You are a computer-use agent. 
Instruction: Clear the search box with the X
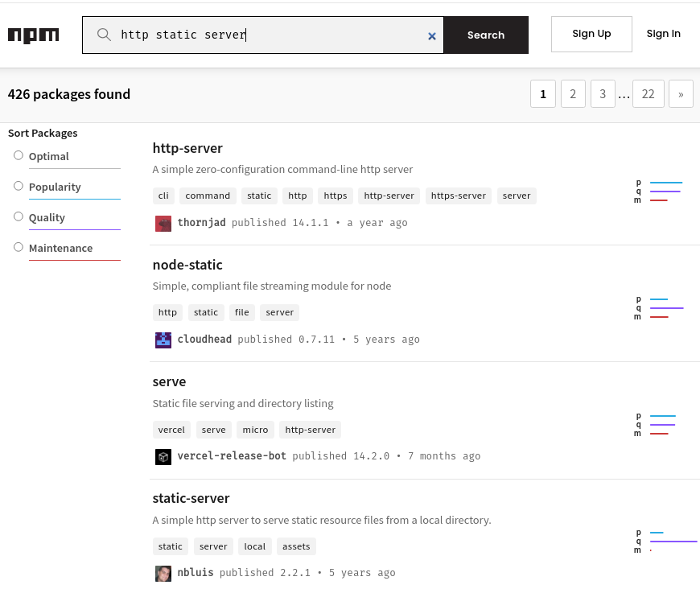pyautogui.click(x=432, y=35)
